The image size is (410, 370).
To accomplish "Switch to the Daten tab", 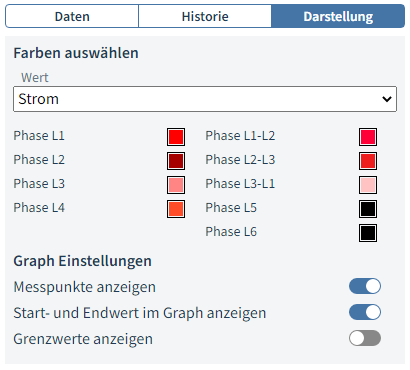I will pos(72,16).
